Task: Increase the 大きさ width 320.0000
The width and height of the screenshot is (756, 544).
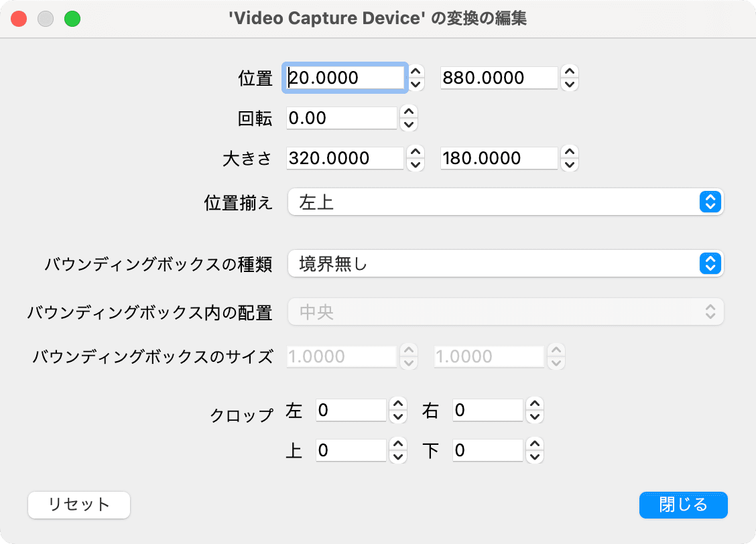Action: tap(416, 152)
